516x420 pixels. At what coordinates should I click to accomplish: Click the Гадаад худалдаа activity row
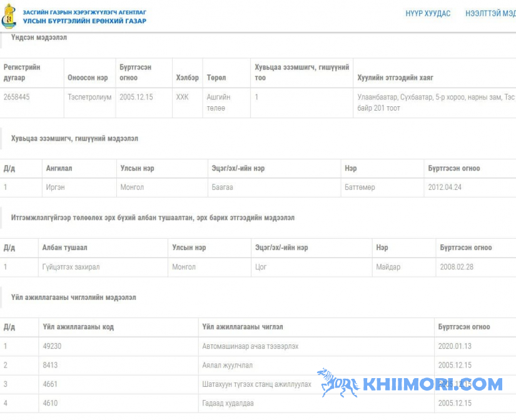[x=228, y=403]
